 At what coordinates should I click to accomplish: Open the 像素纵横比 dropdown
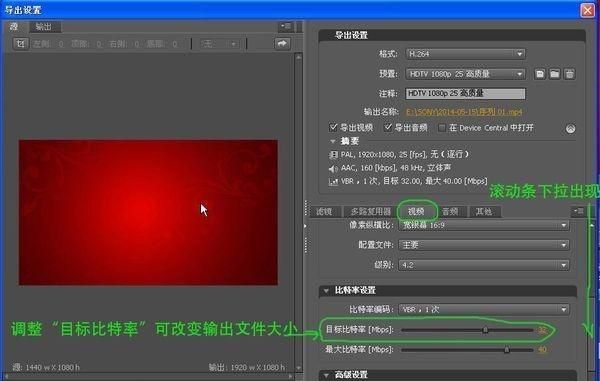click(x=484, y=225)
